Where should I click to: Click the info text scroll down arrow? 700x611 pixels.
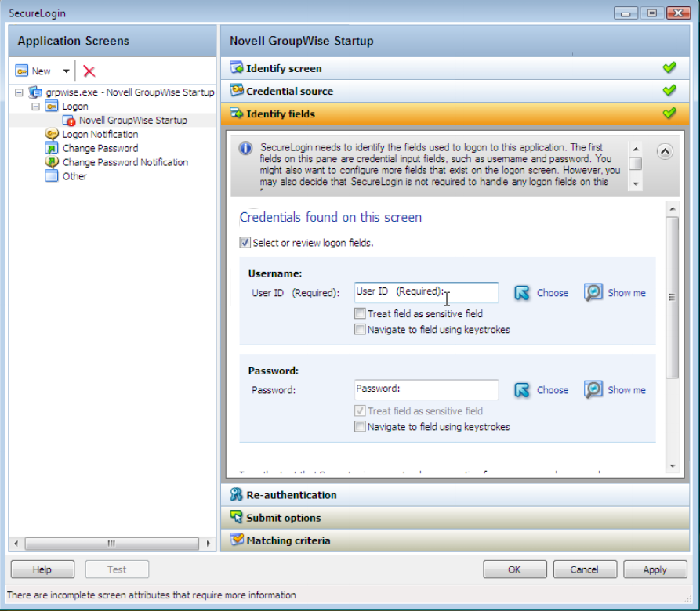coord(636,183)
